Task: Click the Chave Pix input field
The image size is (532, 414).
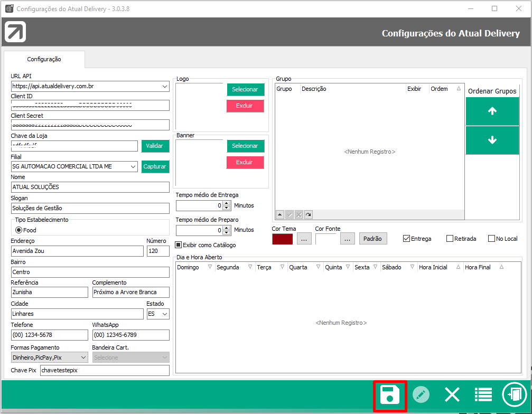Action: click(105, 371)
